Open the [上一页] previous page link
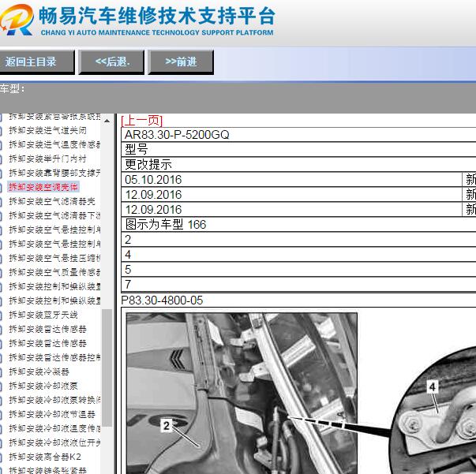The width and height of the screenshot is (476, 474). [142, 121]
